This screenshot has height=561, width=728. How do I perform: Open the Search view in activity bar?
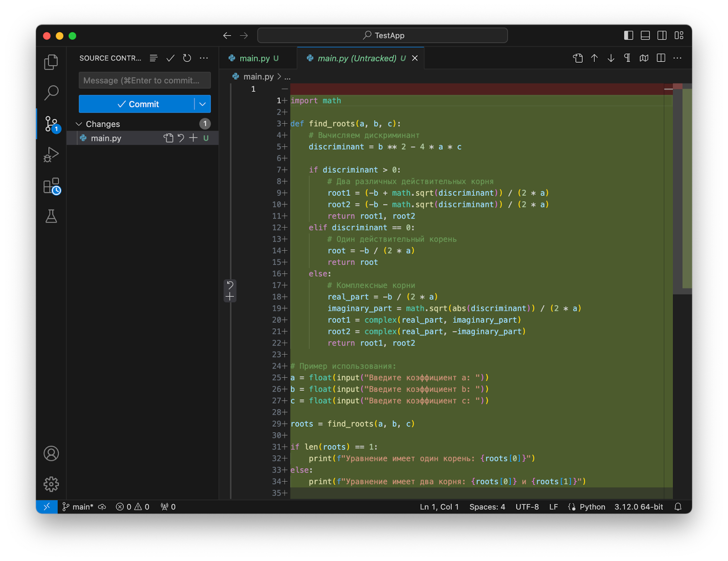click(51, 93)
